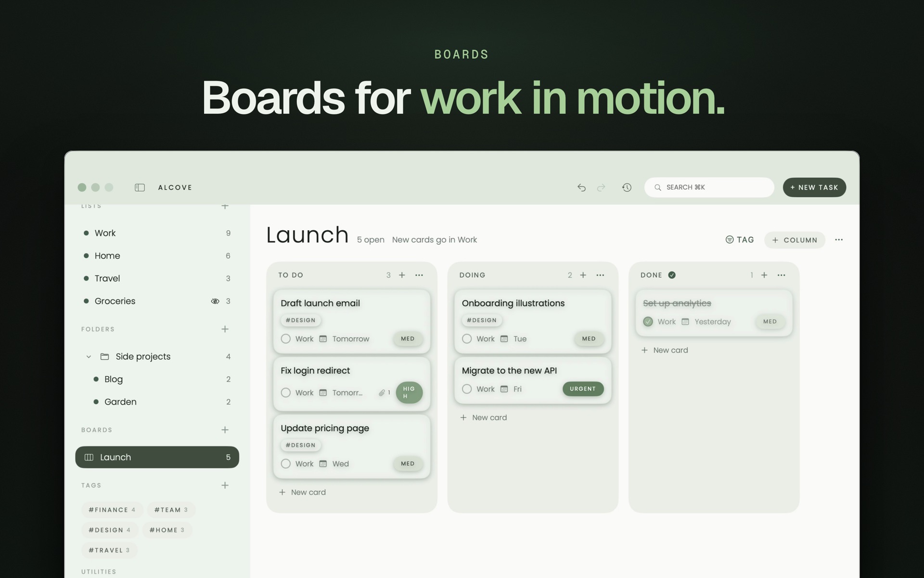
Task: Focus the Search field
Action: 709,187
